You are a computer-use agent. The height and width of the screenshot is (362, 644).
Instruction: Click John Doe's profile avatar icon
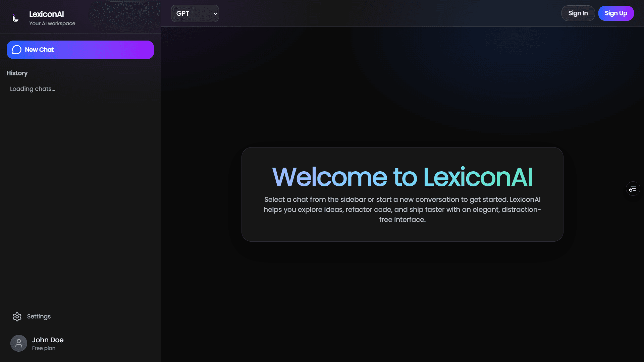19,343
